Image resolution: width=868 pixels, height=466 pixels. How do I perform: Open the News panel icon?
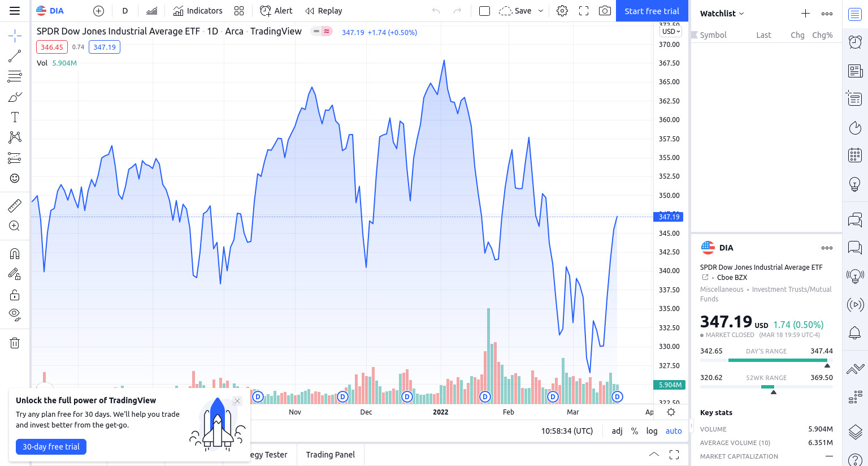pyautogui.click(x=855, y=71)
